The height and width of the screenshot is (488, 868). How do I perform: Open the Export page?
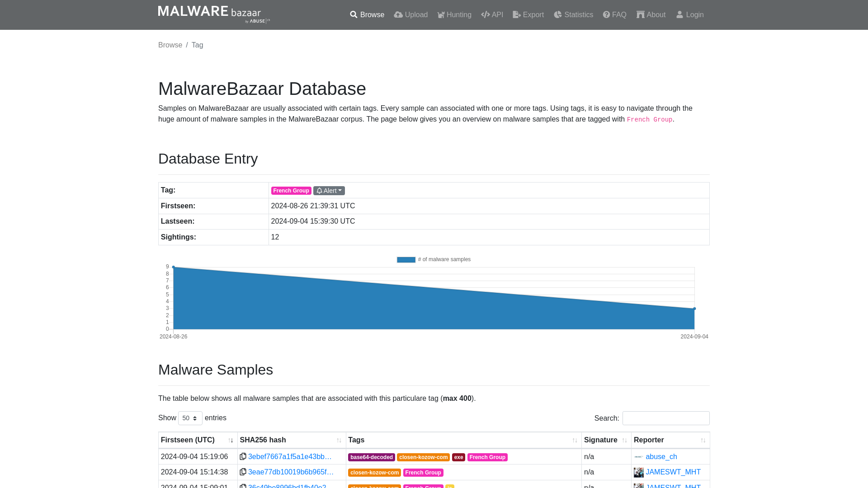528,15
